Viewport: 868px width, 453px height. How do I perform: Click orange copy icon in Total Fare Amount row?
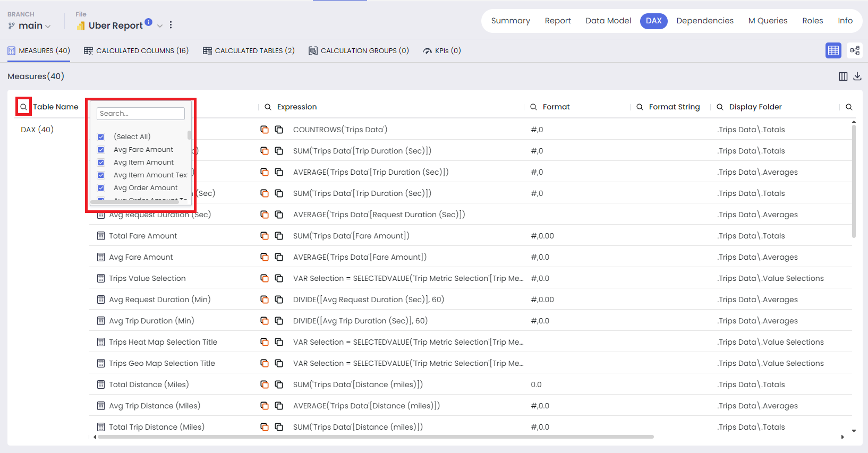[264, 236]
